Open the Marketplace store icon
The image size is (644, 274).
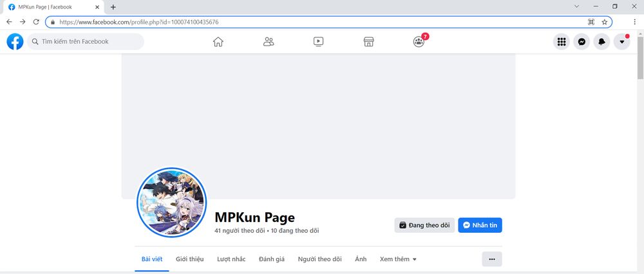(368, 42)
